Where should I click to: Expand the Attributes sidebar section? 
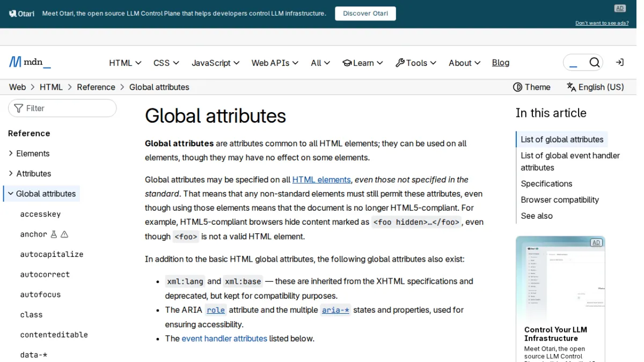click(x=30, y=174)
